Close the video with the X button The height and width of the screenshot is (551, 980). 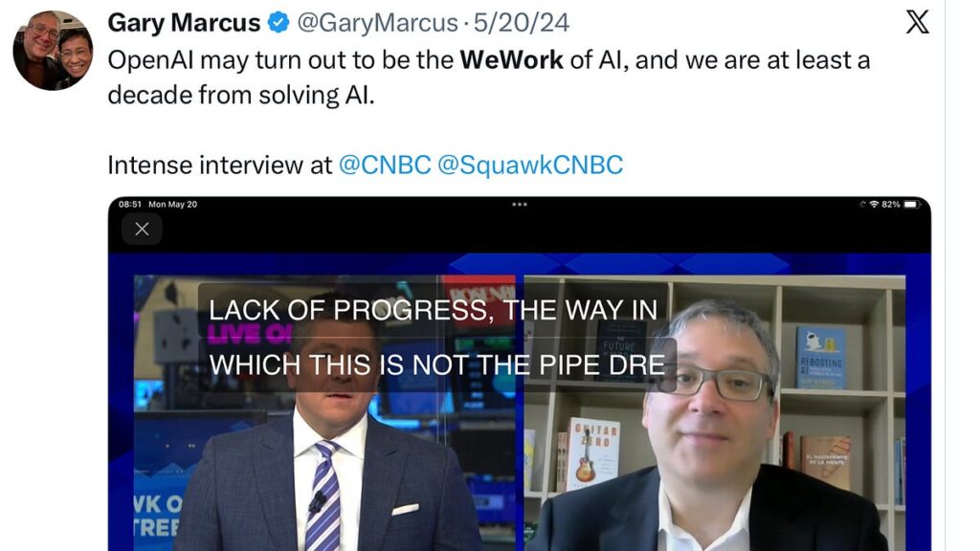142,230
